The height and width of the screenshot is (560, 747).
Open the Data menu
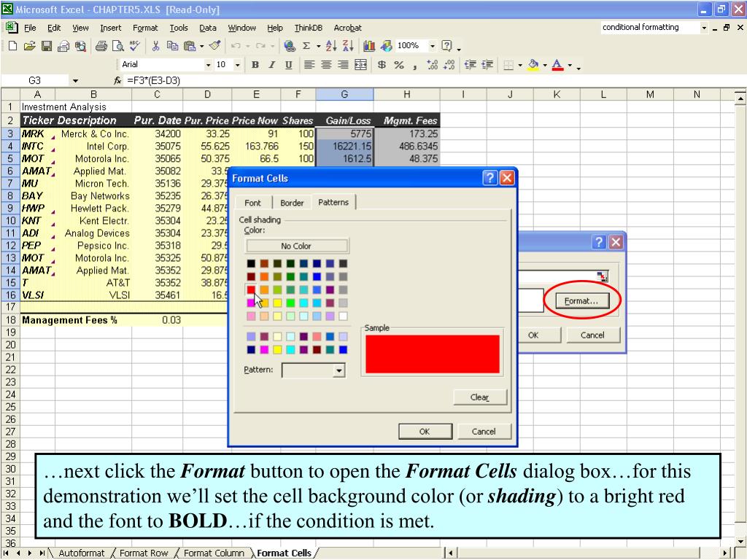click(x=208, y=28)
